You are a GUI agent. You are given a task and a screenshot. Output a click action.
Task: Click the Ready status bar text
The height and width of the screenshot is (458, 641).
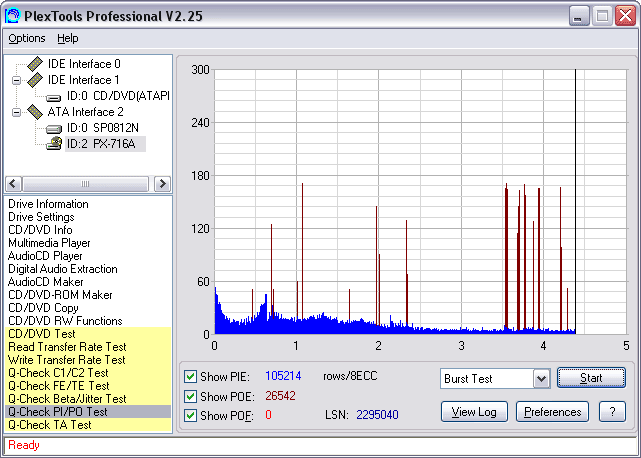[24, 445]
